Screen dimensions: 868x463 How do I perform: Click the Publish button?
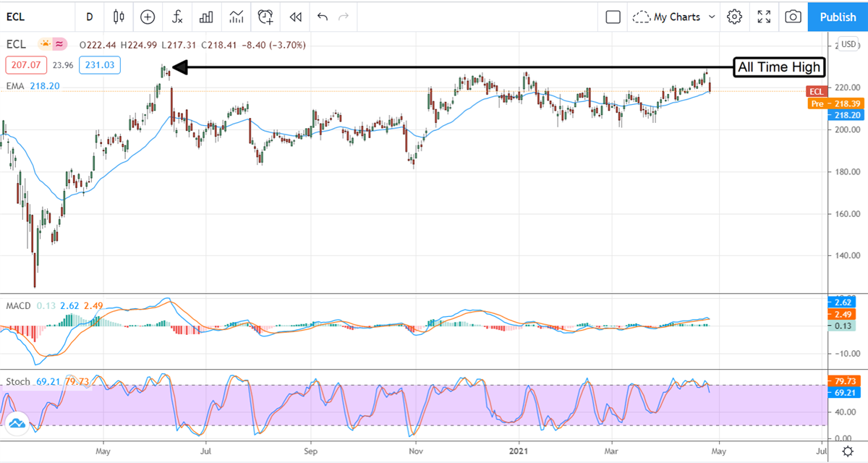click(838, 17)
